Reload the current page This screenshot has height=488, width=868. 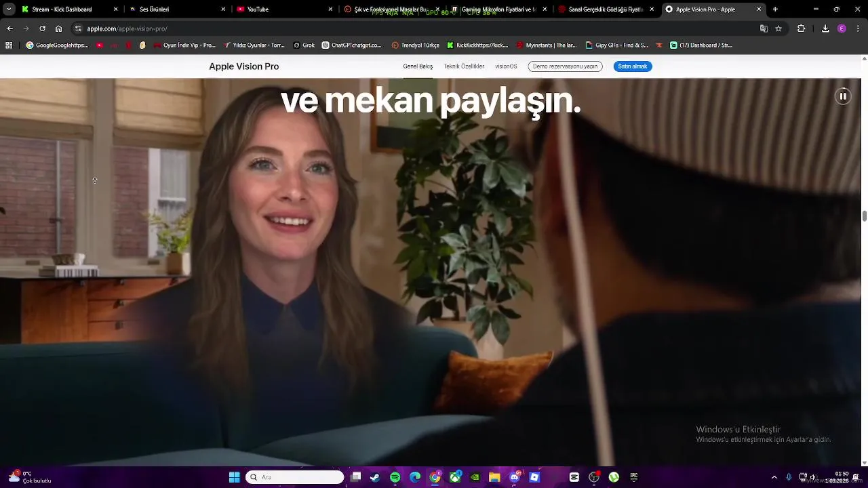pos(42,28)
